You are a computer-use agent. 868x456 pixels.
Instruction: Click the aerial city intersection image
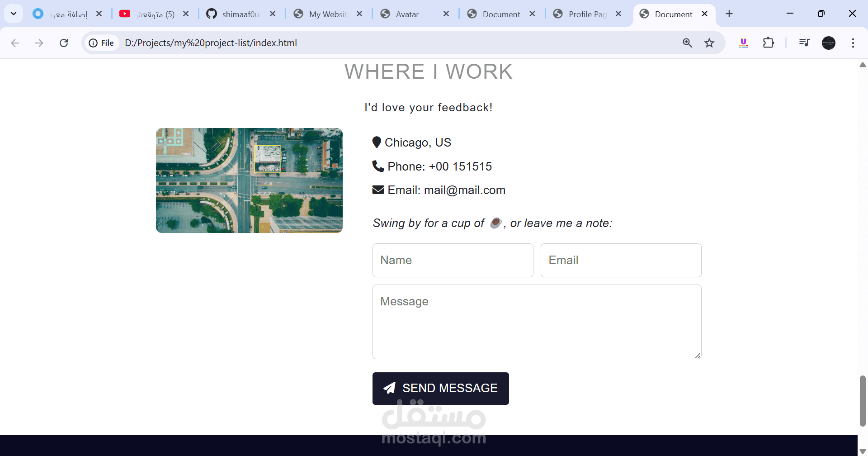coord(249,180)
